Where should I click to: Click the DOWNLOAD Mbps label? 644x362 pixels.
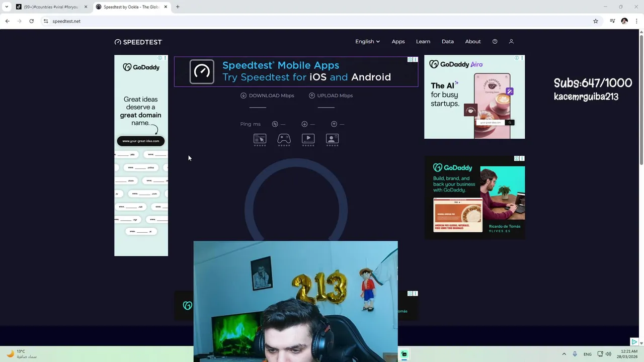[271, 96]
